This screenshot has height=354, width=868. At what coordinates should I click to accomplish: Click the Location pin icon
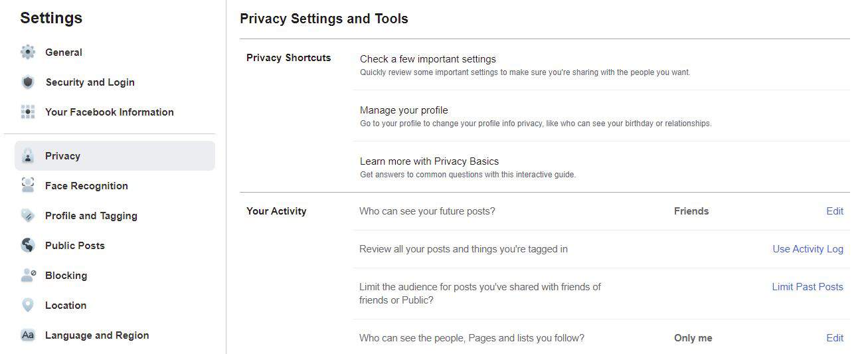tap(28, 306)
